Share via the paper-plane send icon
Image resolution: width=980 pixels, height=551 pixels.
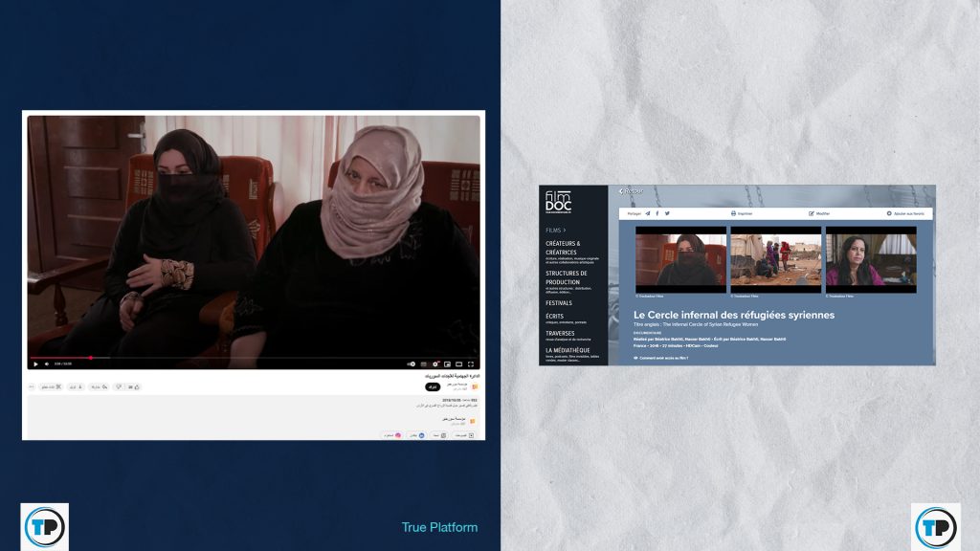(648, 213)
